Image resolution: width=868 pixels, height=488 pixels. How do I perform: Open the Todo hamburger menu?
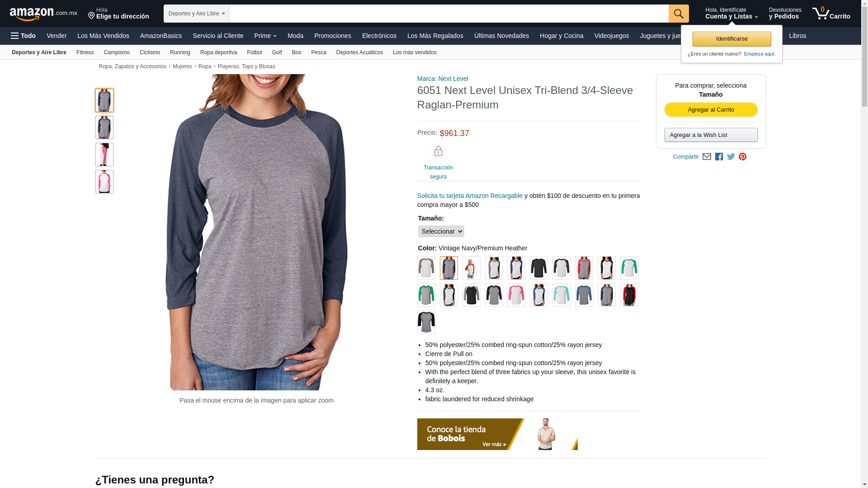pos(23,36)
